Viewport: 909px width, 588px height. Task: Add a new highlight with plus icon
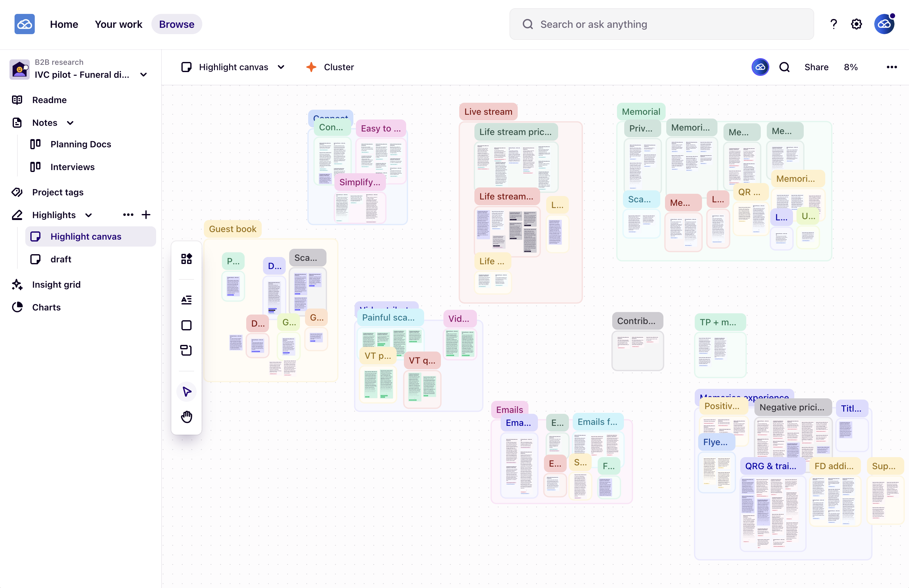146,215
